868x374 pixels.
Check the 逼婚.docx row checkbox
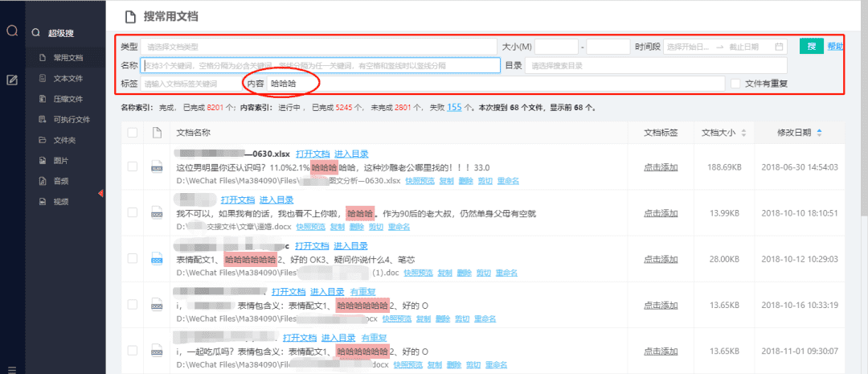(x=133, y=213)
